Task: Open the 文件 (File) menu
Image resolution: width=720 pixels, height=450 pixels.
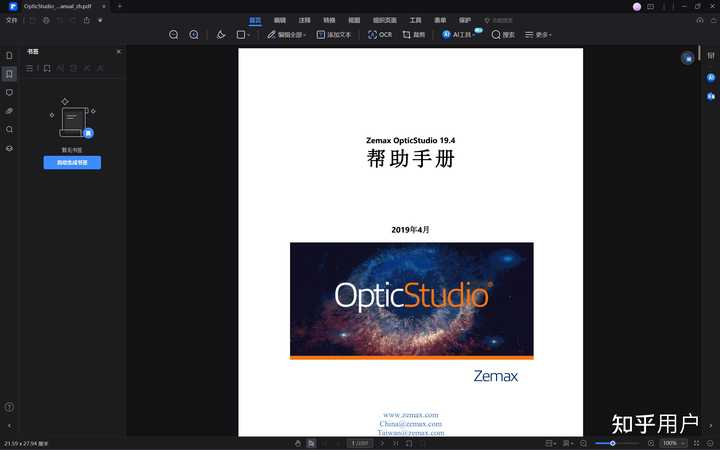Action: (x=11, y=20)
